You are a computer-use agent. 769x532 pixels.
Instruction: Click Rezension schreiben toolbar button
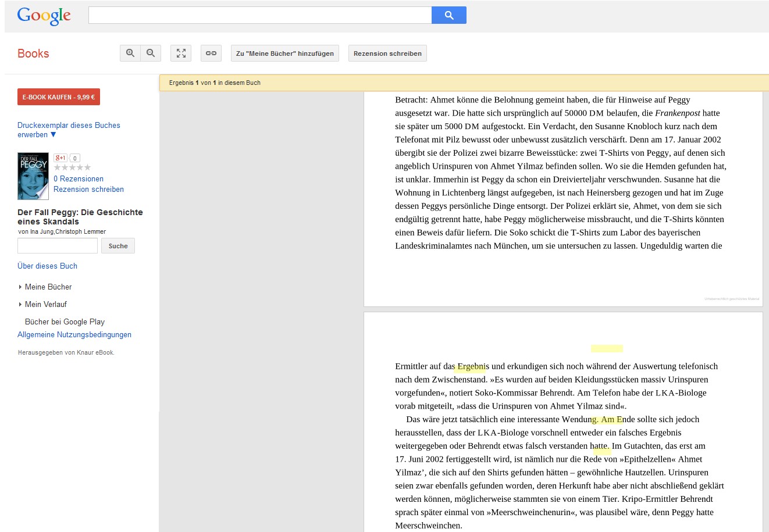pyautogui.click(x=387, y=53)
